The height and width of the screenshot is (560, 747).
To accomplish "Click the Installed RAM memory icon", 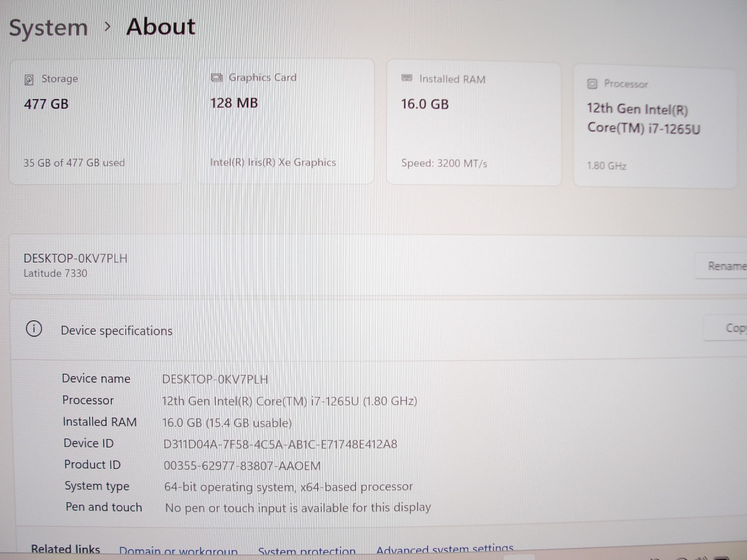I will pos(407,78).
